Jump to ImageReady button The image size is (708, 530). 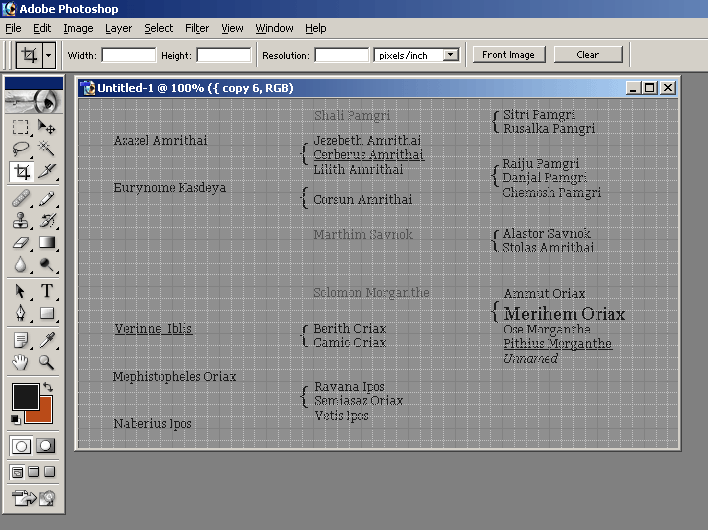point(33,498)
